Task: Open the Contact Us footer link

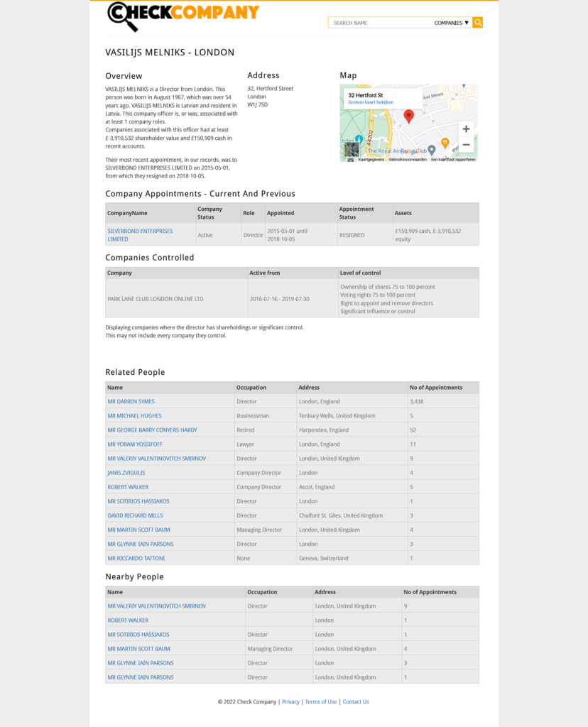Action: [356, 702]
